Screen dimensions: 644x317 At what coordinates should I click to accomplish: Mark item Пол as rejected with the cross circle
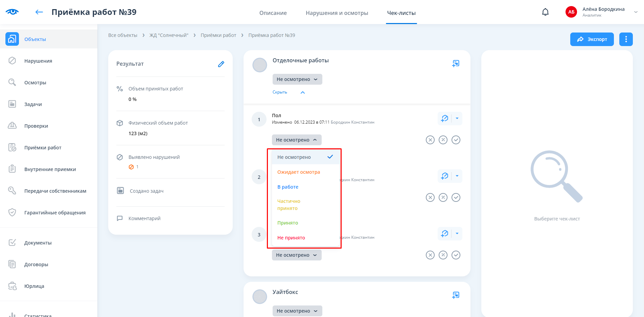[430, 140]
